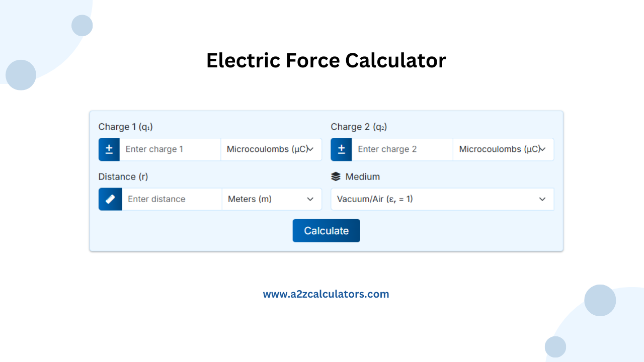Screen dimensions: 644x362
Task: Click the chevron on the Meters selector
Action: coord(310,199)
